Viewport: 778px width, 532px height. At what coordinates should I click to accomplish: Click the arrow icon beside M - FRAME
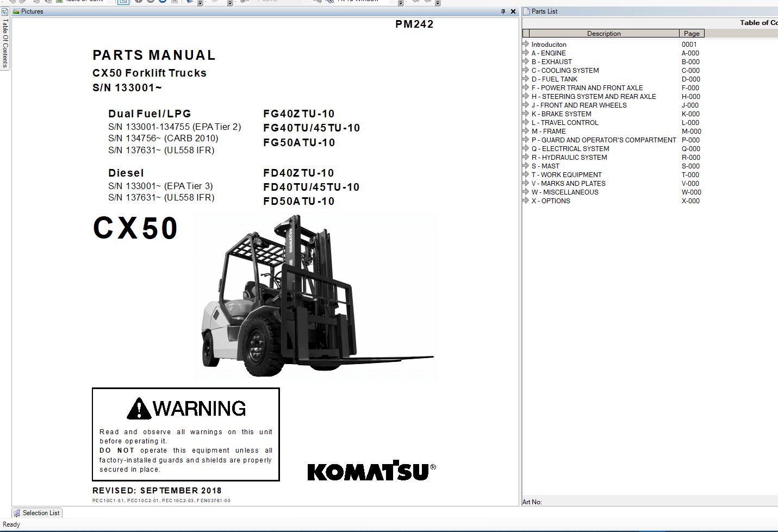(526, 131)
